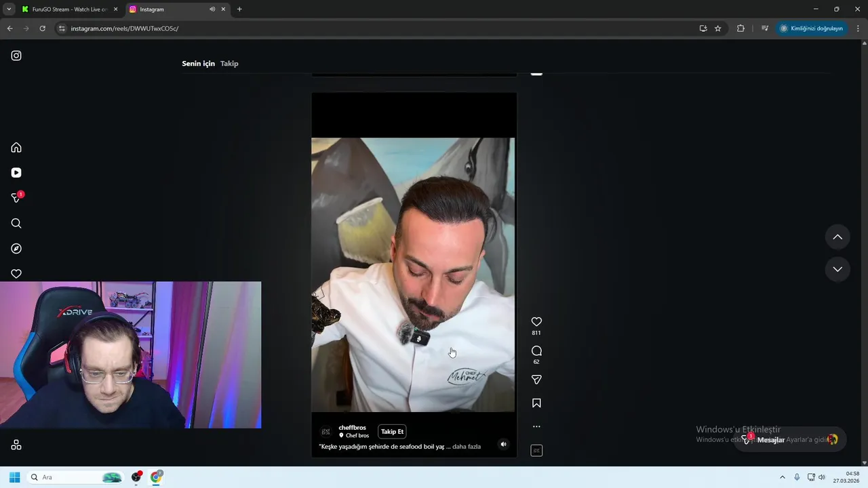Click the address bar URL field

380,28
